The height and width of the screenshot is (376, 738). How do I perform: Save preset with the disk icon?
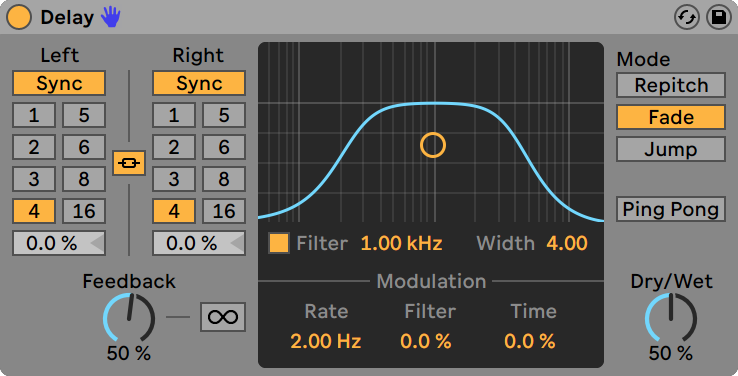click(719, 18)
